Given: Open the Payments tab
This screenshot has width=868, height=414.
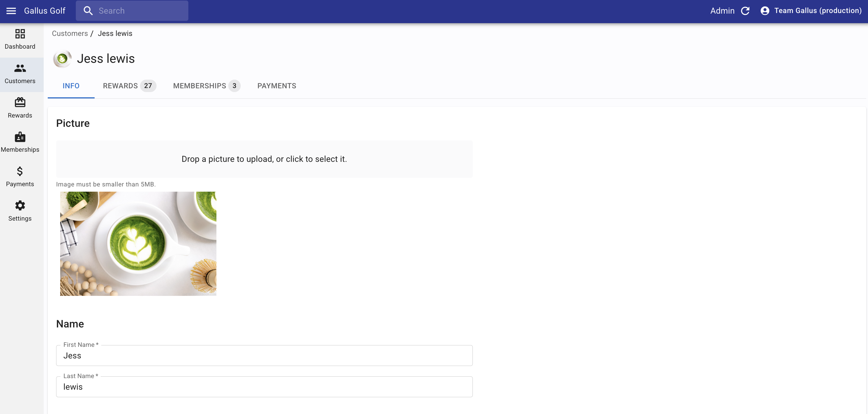Looking at the screenshot, I should pos(277,86).
